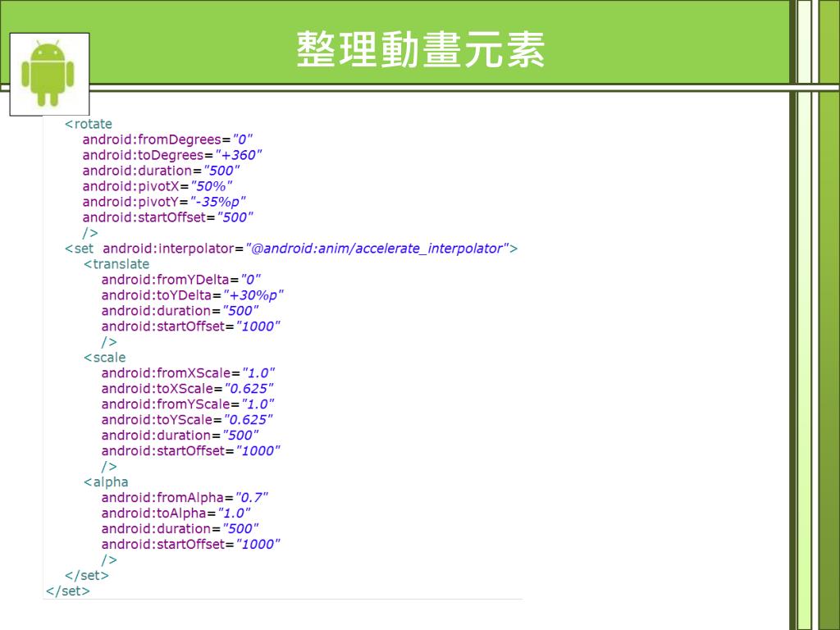
Task: Select the android:toDegrees="+360" line
Action: click(172, 155)
